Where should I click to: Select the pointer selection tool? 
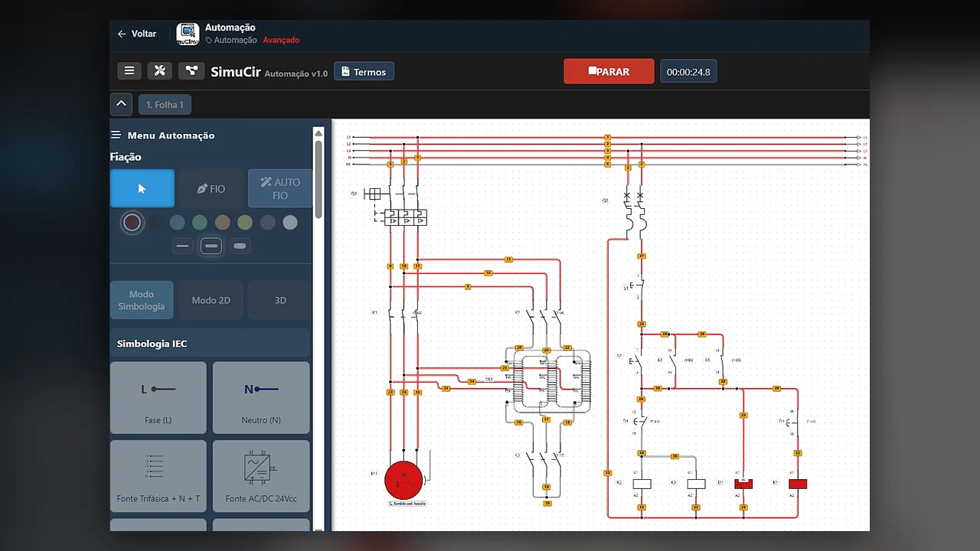(142, 188)
